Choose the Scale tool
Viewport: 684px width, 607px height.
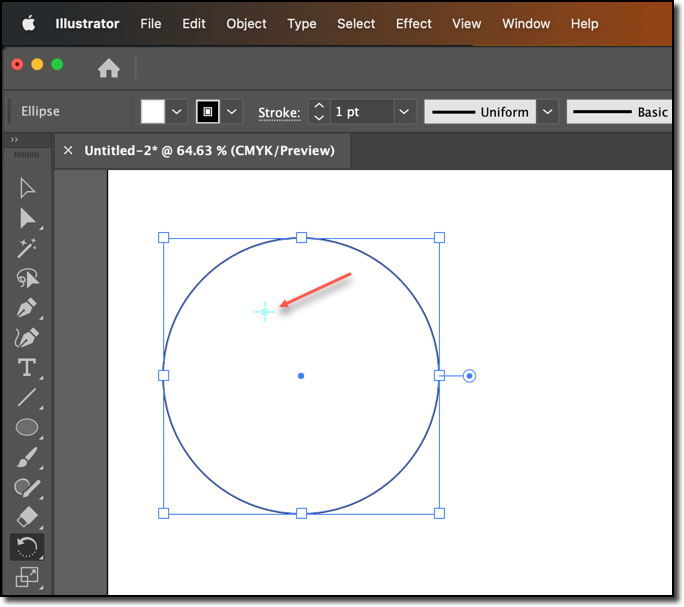point(27,577)
